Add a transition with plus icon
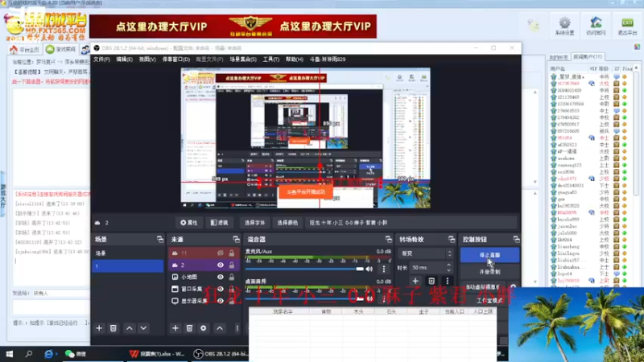The image size is (644, 362). [x=415, y=281]
